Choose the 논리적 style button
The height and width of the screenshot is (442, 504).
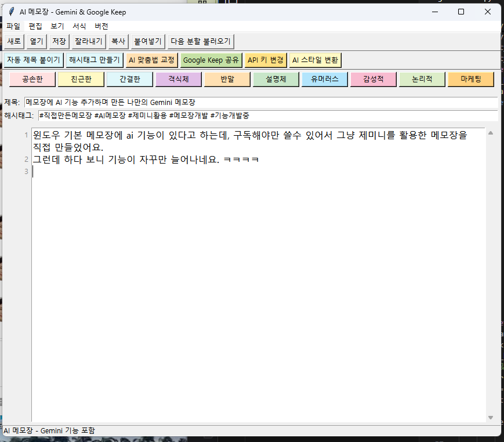[x=422, y=79]
